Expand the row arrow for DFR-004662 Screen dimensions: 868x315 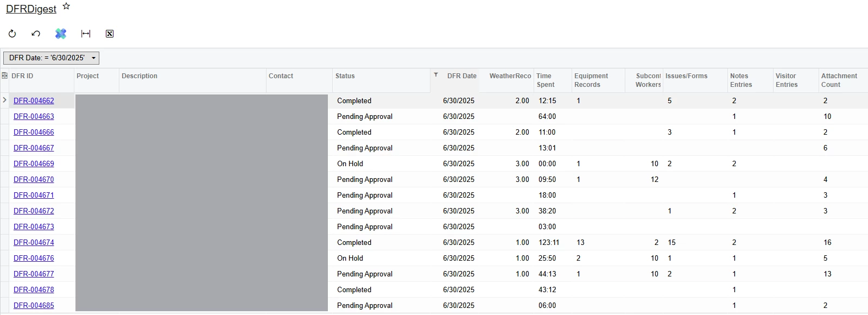5,100
